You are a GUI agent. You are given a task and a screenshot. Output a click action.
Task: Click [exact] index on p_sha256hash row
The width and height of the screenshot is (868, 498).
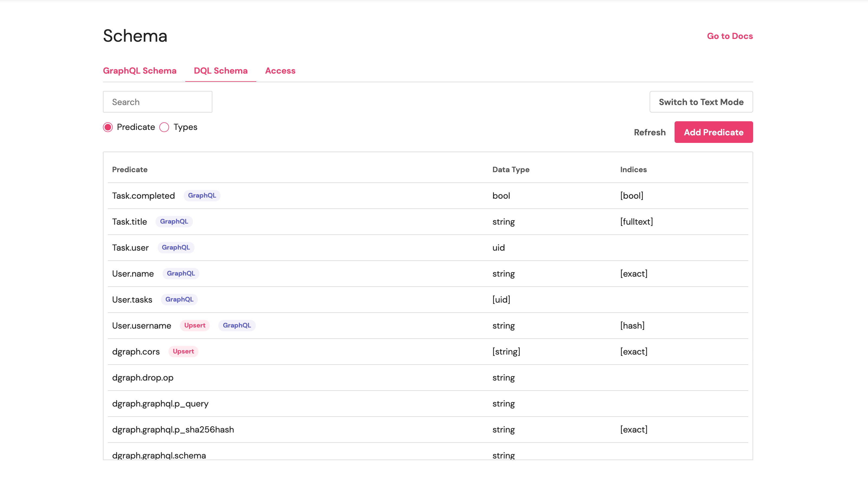click(634, 430)
